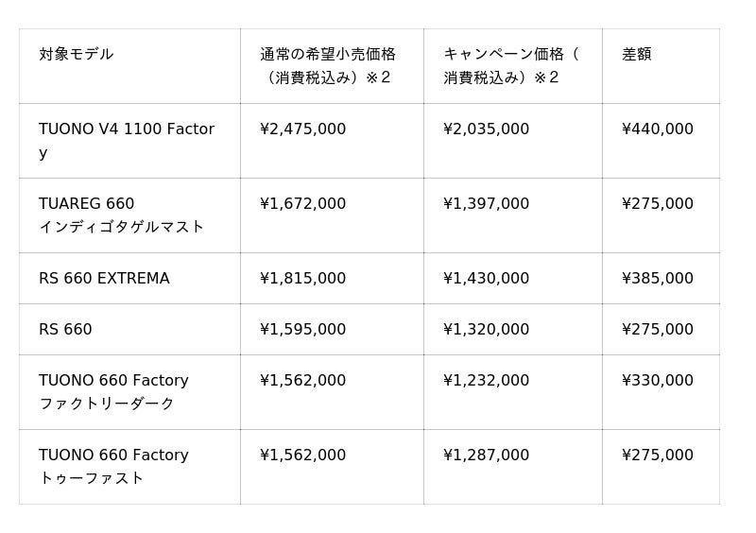This screenshot has height=533, width=756.
Task: Click the TUONO 660 Factory ファクトリーダーク cell
Action: (113, 391)
